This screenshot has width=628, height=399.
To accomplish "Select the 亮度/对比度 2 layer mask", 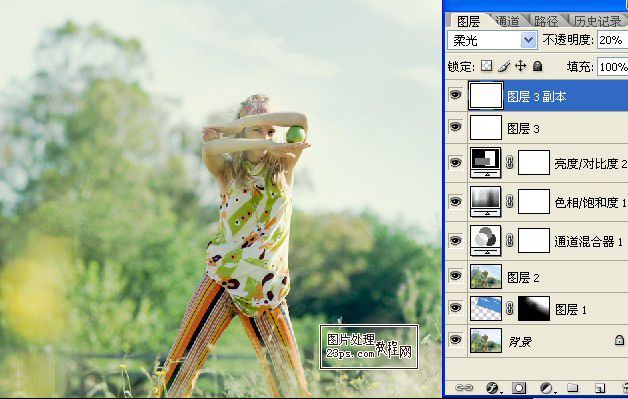I will 534,163.
